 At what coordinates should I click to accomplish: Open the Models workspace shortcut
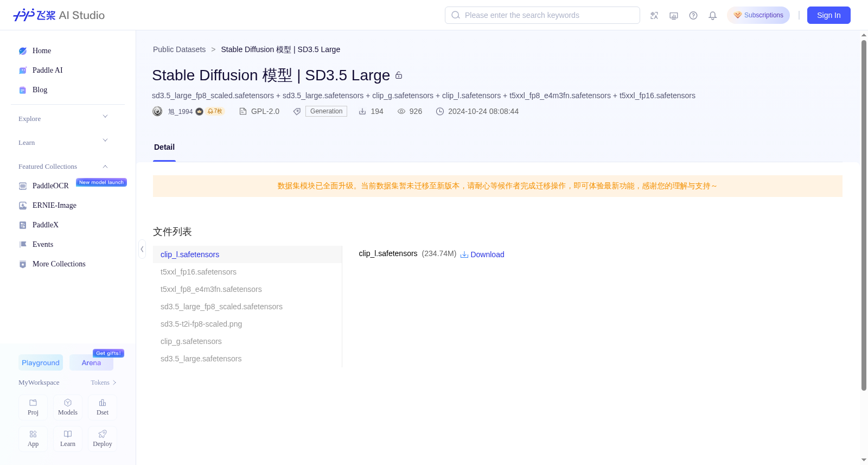coord(68,407)
